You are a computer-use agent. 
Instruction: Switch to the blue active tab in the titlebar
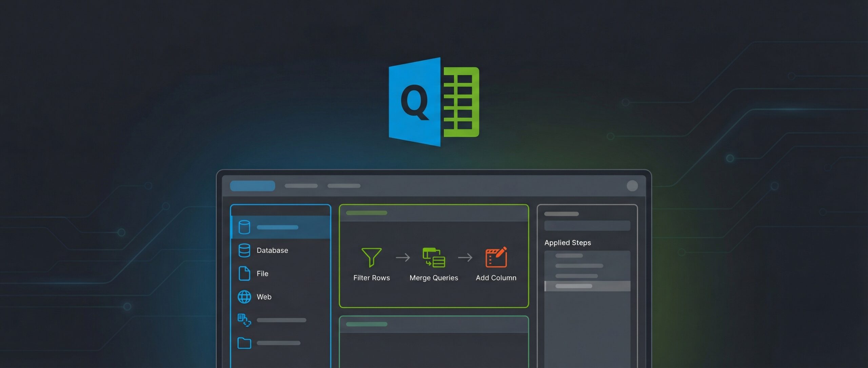[x=252, y=186]
